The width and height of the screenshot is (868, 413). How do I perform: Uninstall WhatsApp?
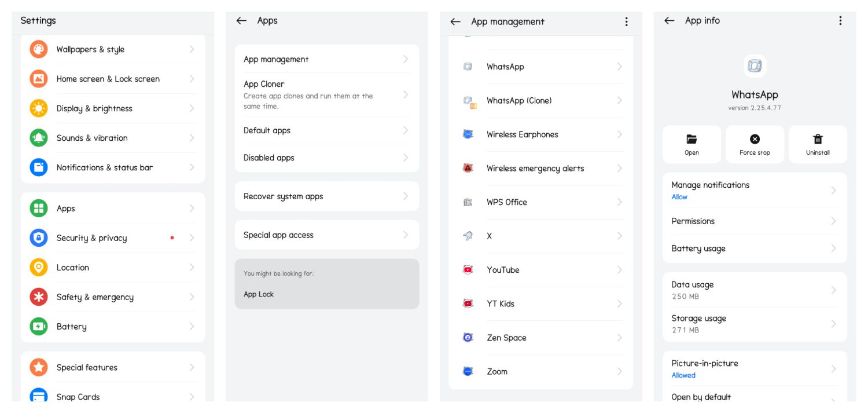(818, 144)
